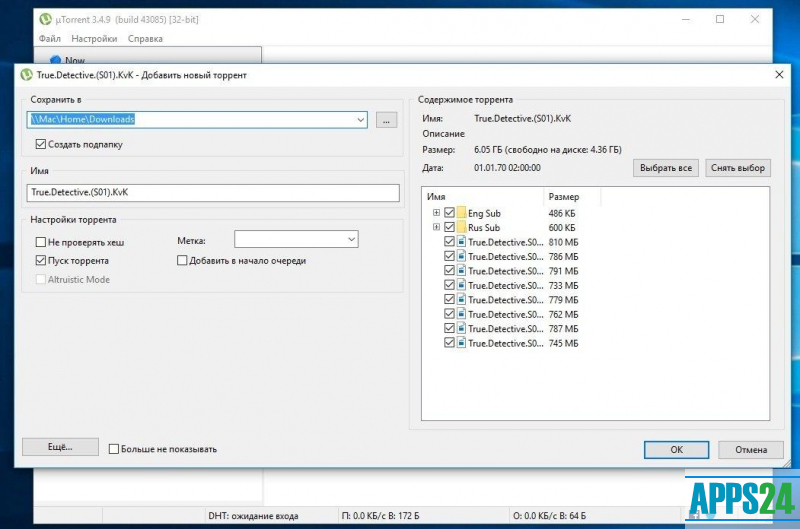800x529 pixels.
Task: Click the Отмена button
Action: pos(751,449)
